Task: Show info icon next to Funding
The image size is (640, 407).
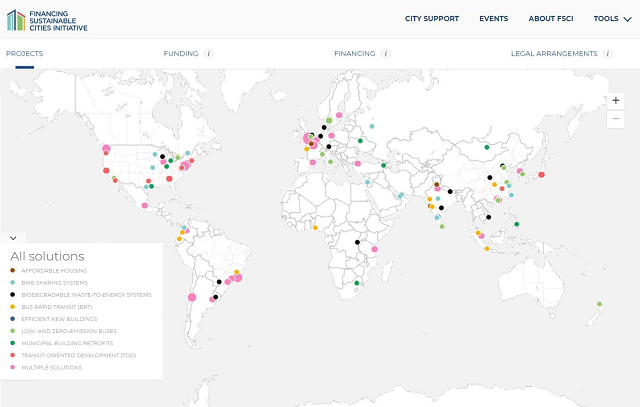Action: (x=209, y=53)
